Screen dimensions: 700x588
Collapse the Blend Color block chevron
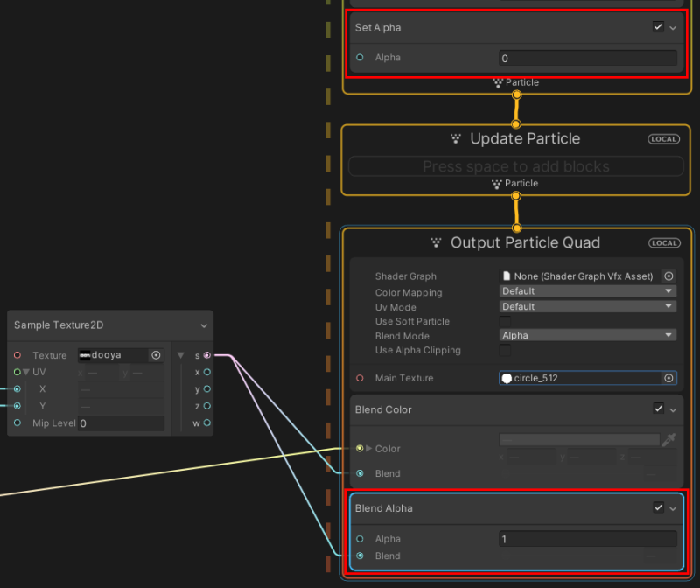coord(673,409)
